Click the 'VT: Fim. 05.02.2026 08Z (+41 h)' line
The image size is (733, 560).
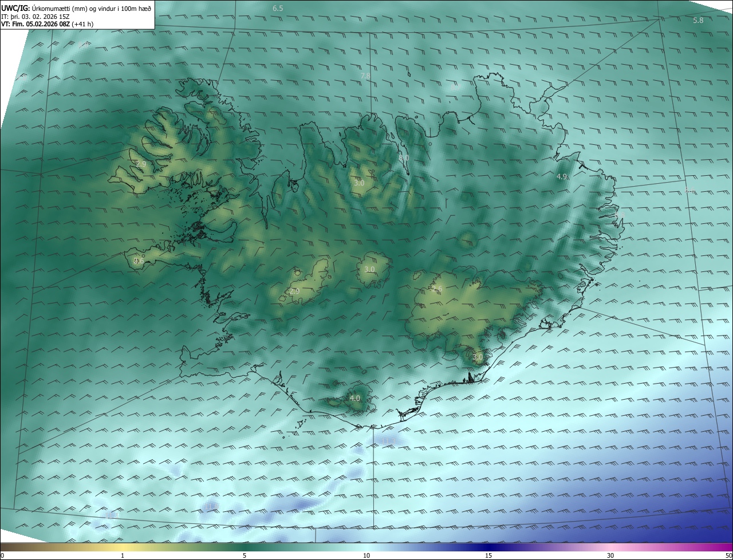tap(47, 24)
